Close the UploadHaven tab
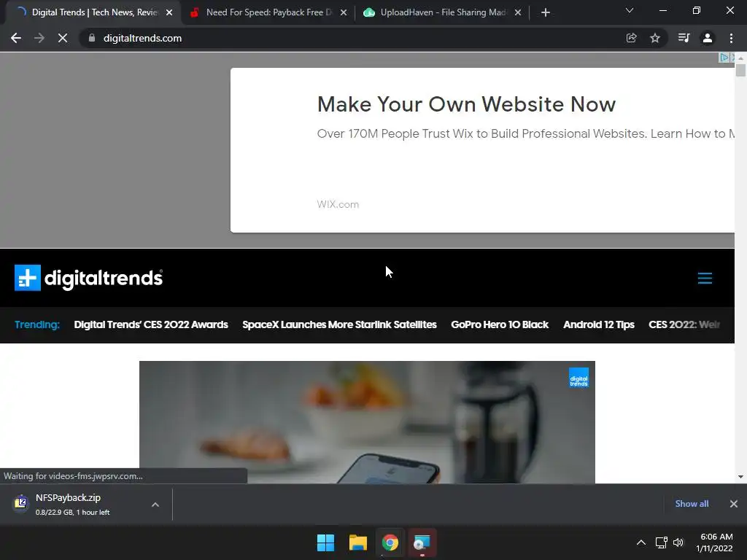This screenshot has width=747, height=560. tap(518, 12)
